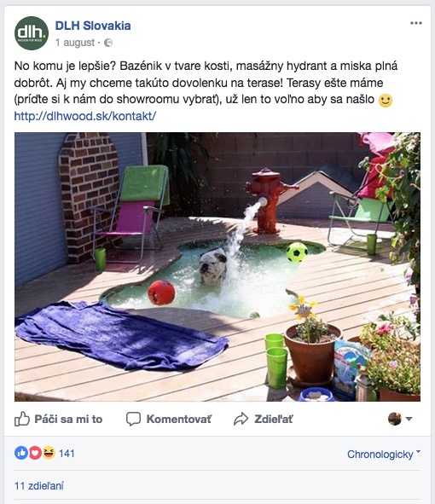Click the DLH round logo avatar
Image resolution: width=435 pixels, height=504 pixels.
[x=32, y=33]
